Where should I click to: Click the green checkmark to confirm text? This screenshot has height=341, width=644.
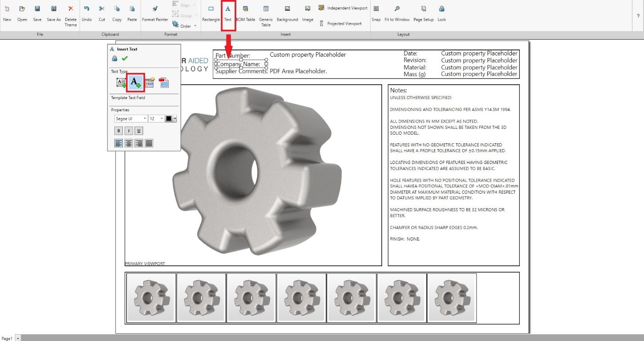[x=125, y=59]
